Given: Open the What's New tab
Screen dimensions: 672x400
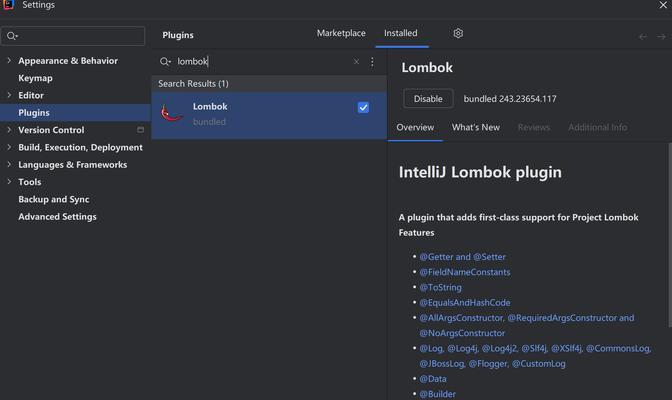Looking at the screenshot, I should [x=476, y=127].
